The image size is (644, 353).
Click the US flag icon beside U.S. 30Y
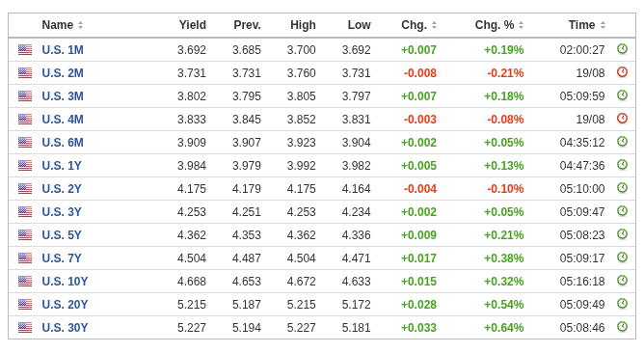pos(25,328)
